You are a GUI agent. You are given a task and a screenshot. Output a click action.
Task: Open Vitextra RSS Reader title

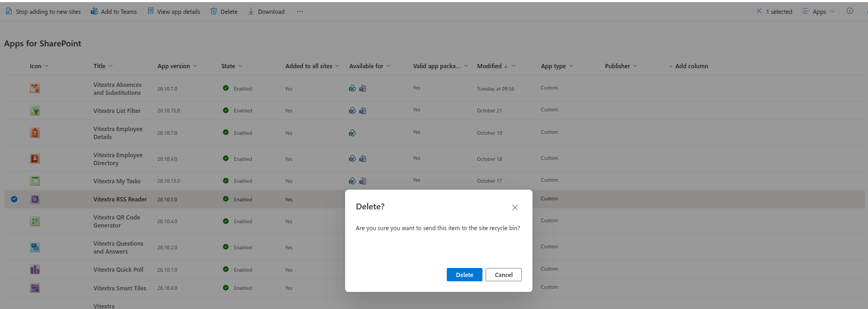click(120, 199)
